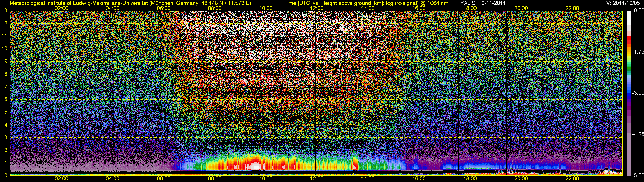Click the 12:00 label on the top time axis

click(x=317, y=8)
